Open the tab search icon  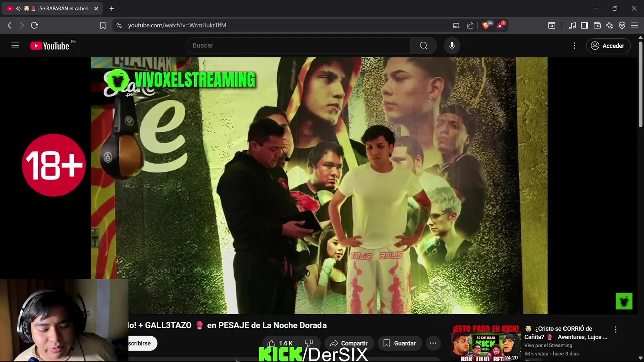click(552, 25)
